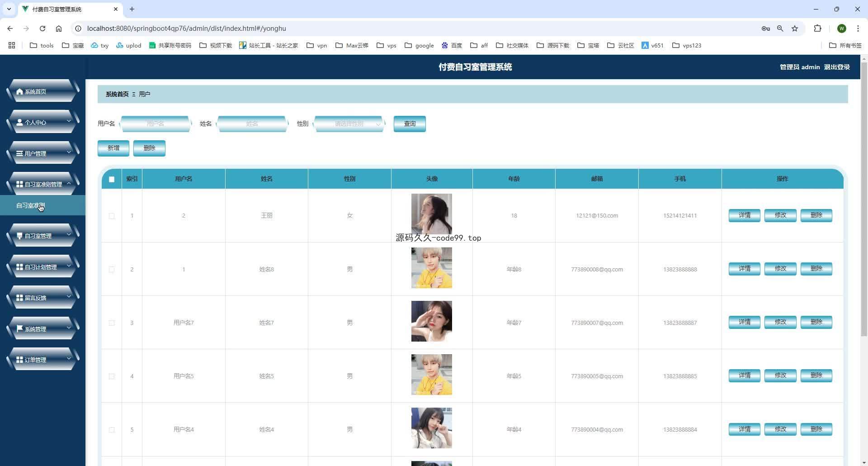Check the checkbox for row 王丽
The height and width of the screenshot is (466, 868).
click(112, 216)
